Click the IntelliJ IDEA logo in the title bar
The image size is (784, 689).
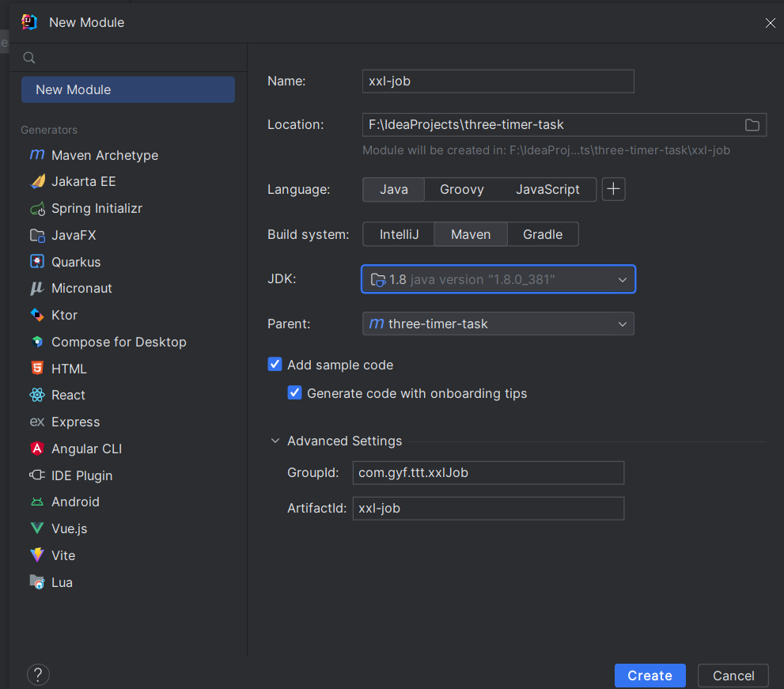(x=29, y=22)
